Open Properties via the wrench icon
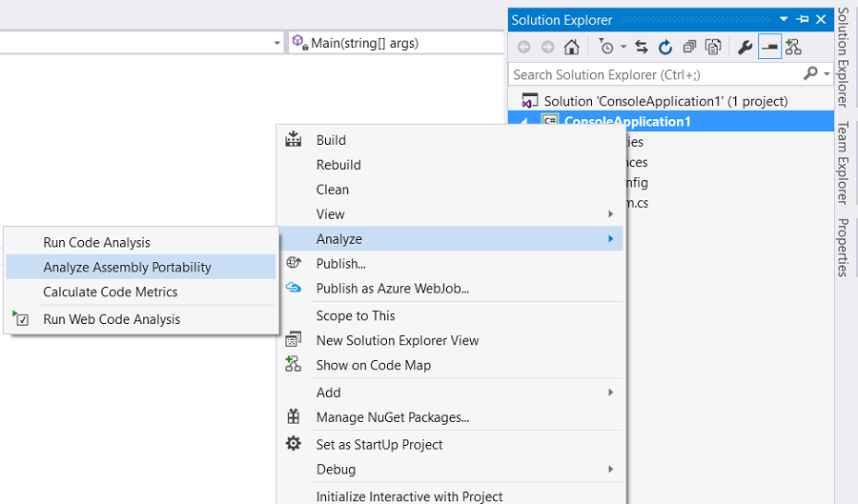The width and height of the screenshot is (858, 504). click(746, 47)
